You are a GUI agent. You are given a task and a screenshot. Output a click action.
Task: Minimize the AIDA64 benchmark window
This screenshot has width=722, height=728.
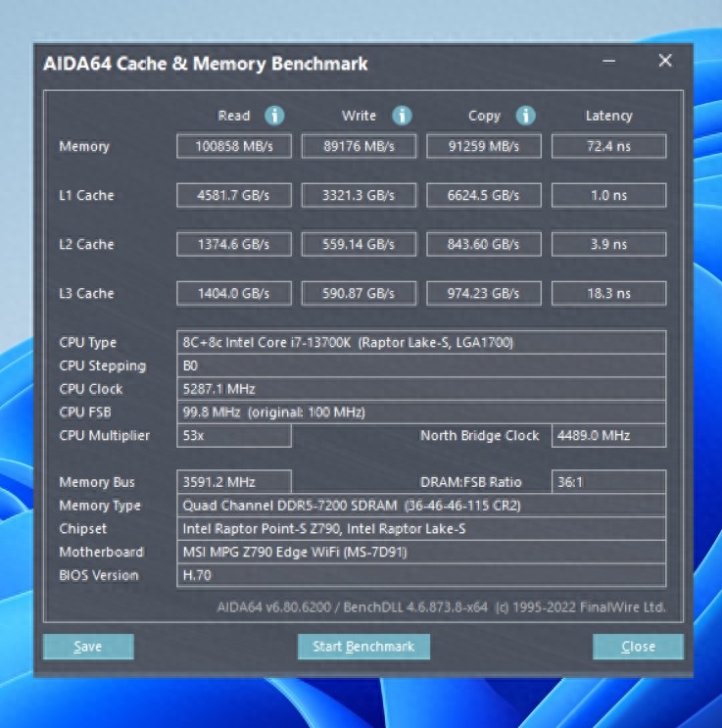pos(608,61)
